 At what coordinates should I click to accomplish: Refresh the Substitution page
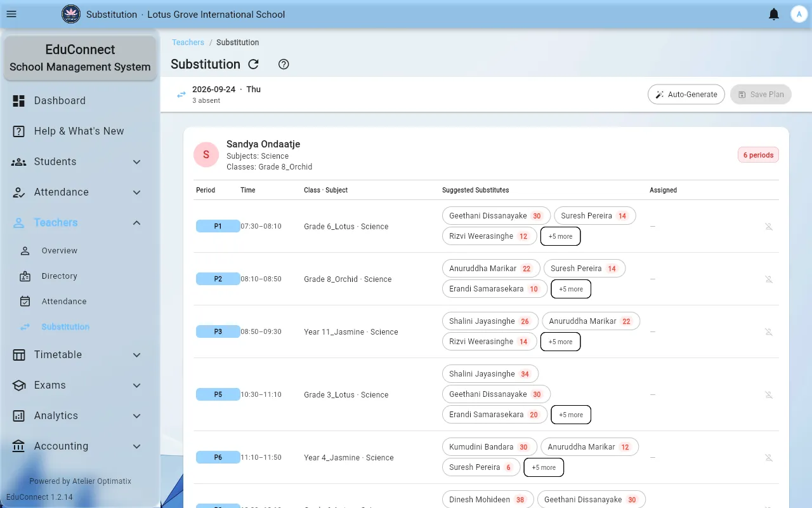(x=253, y=64)
